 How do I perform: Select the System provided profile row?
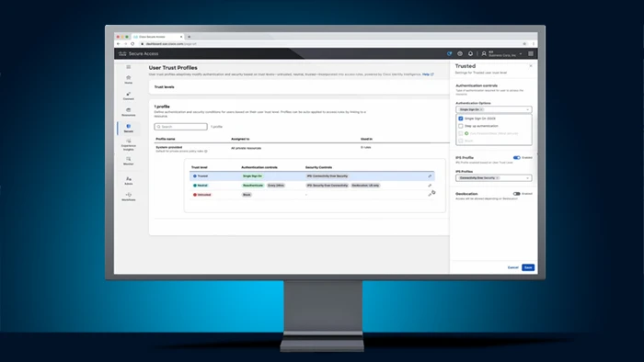[x=302, y=149]
